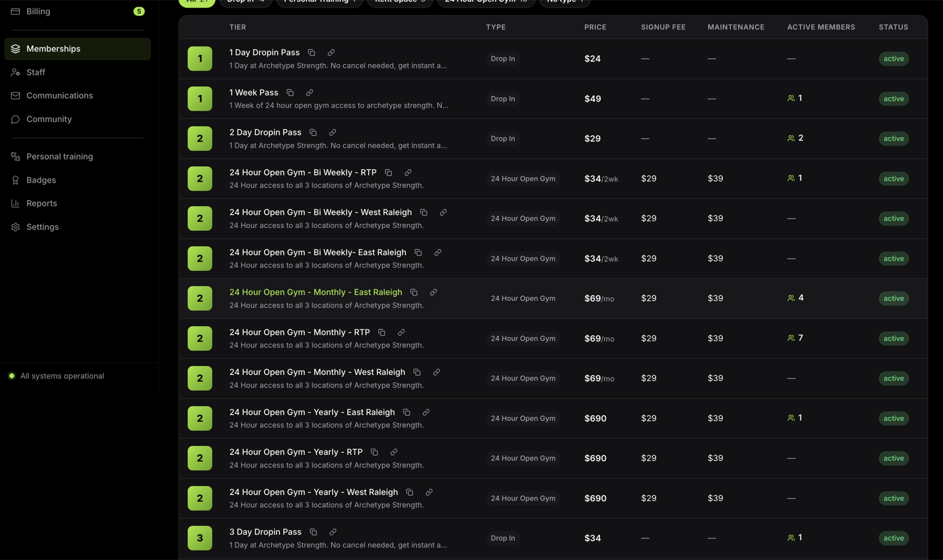
Task: Click the $49 price of 1 Week Pass
Action: pyautogui.click(x=592, y=99)
